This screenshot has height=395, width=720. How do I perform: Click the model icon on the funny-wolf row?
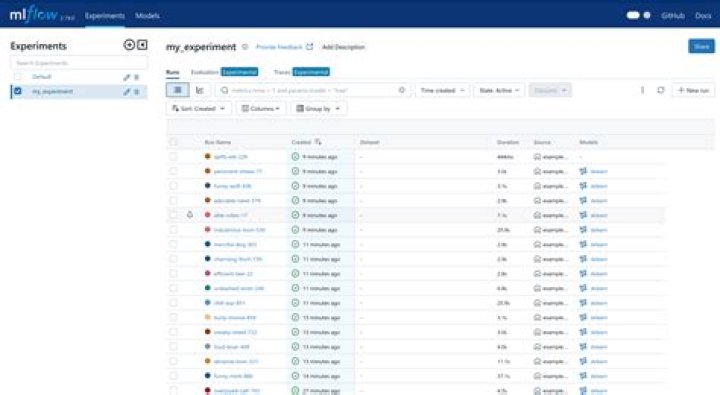click(583, 186)
